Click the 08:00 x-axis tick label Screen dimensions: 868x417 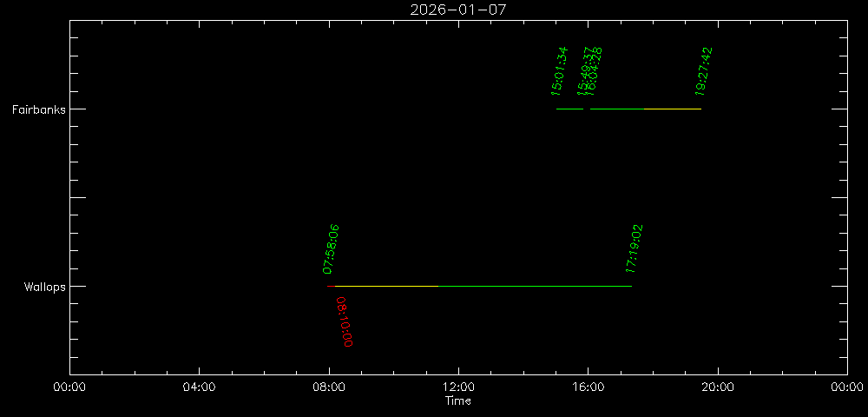coord(328,387)
